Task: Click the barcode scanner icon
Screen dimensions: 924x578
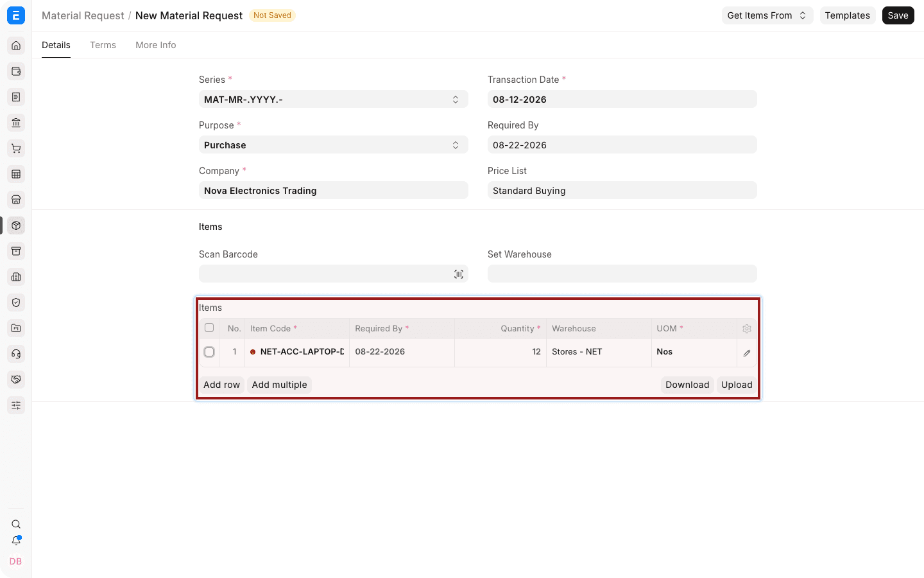Action: tap(459, 274)
